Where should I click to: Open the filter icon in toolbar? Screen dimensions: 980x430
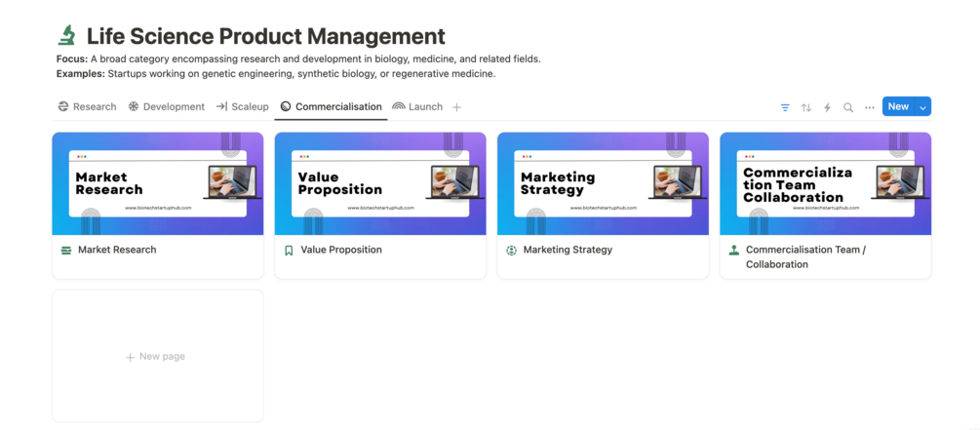[x=785, y=107]
